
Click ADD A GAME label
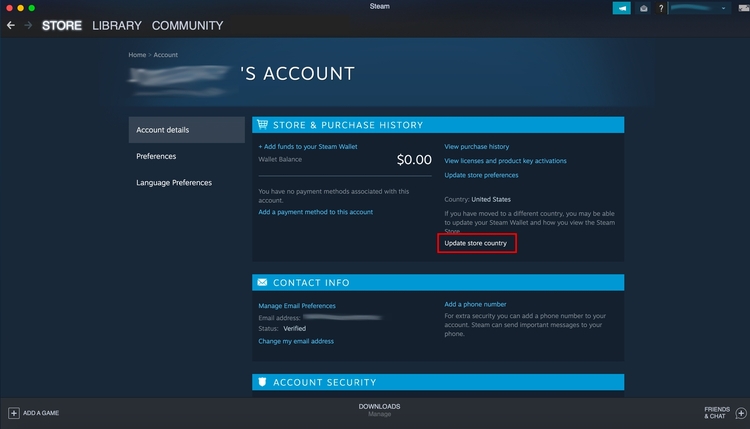point(41,413)
